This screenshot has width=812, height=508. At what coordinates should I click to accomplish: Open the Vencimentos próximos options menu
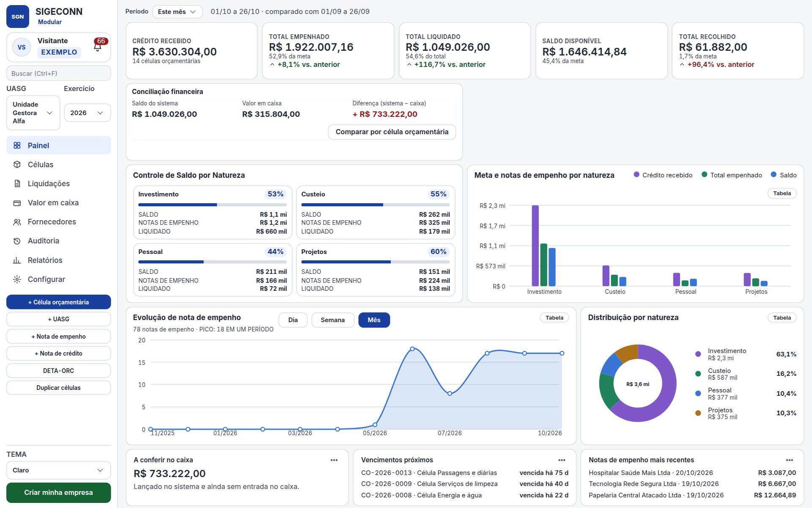point(562,460)
